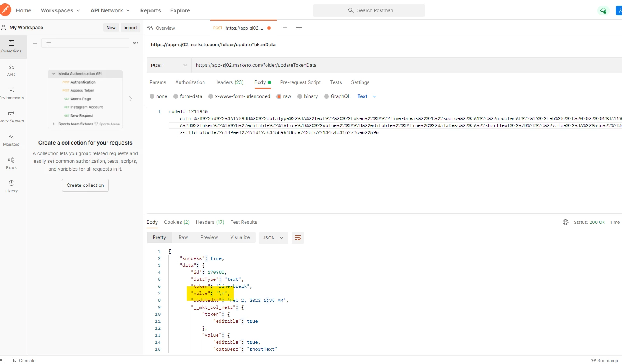The image size is (622, 364).
Task: Open the JSON response format dropdown
Action: tap(273, 238)
